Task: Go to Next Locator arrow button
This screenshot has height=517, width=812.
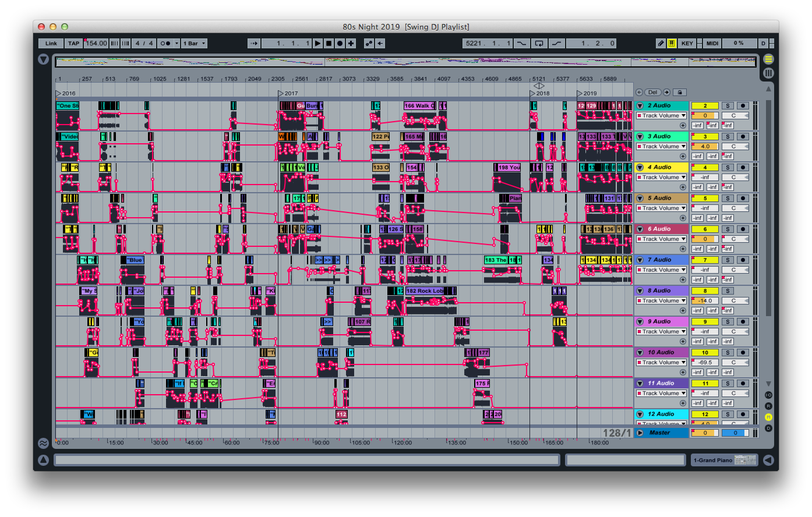Action: [667, 92]
